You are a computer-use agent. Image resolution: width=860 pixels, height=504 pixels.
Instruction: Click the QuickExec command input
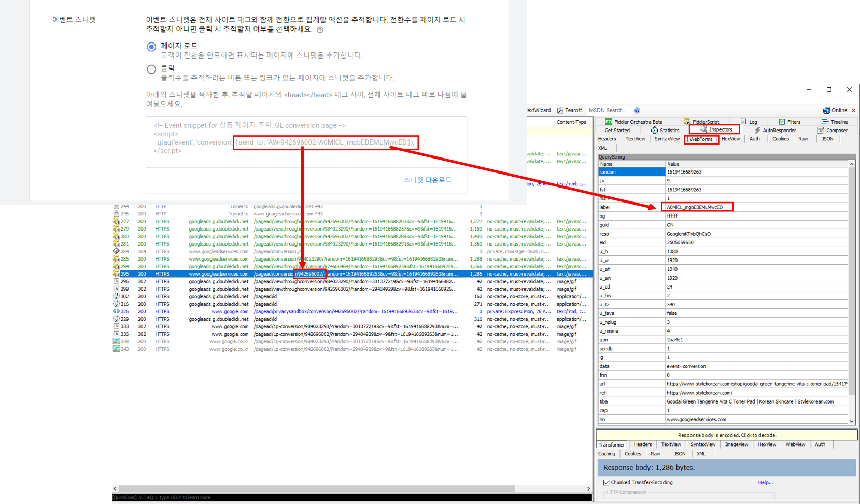[351, 497]
